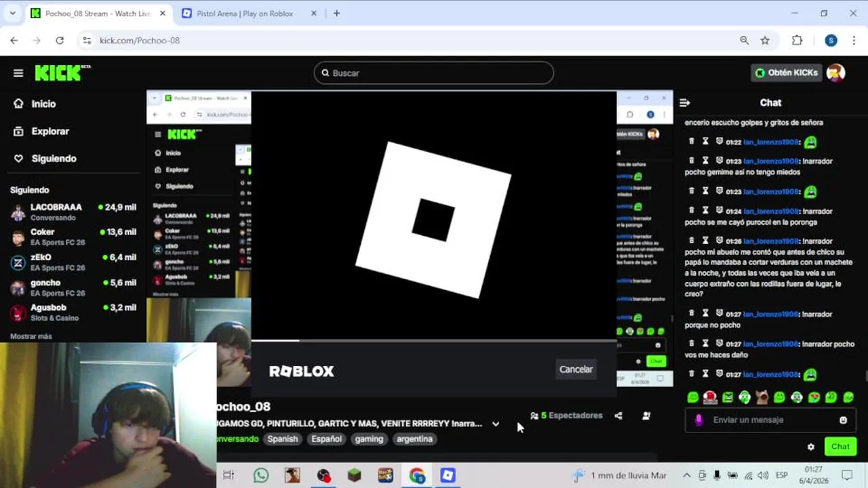Switch to Pochoo_08 Stream tab

pyautogui.click(x=98, y=14)
